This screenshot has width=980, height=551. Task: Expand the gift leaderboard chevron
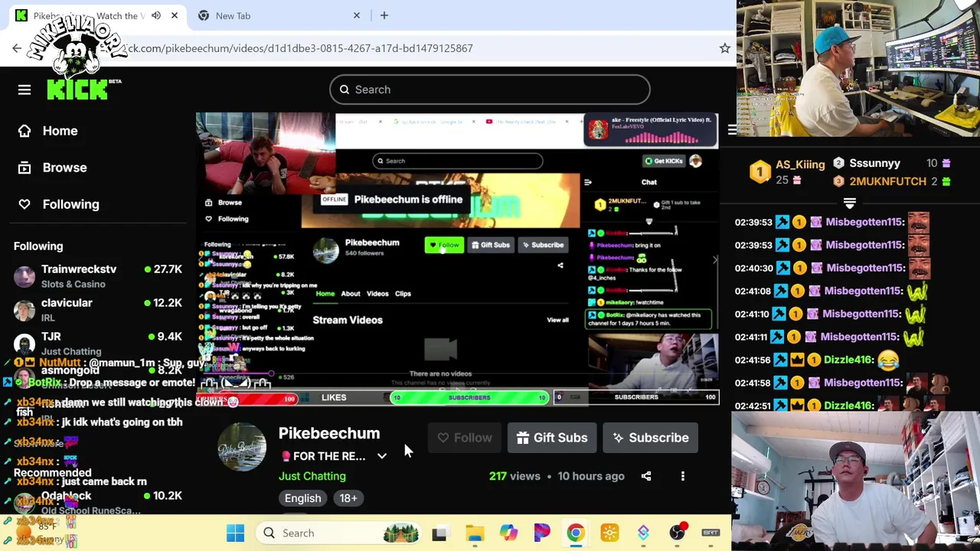(x=850, y=204)
